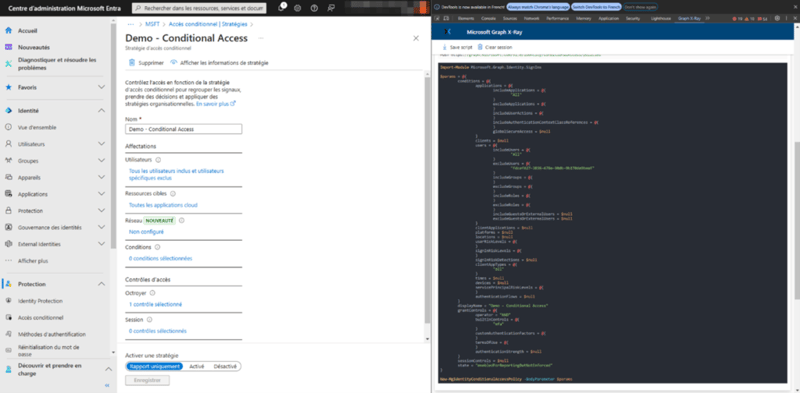
Task: Click the Clear session icon
Action: pos(480,46)
